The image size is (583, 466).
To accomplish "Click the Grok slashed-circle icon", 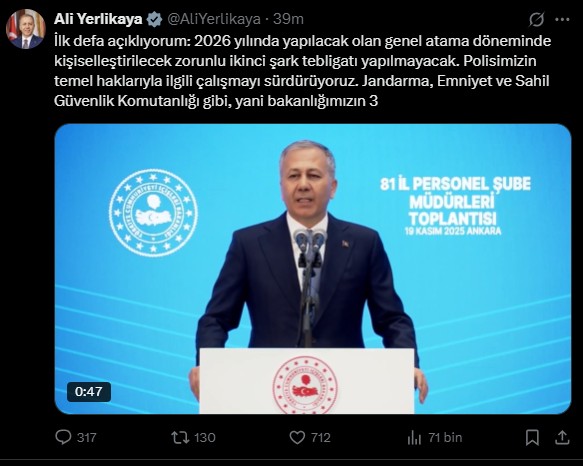I will 537,19.
